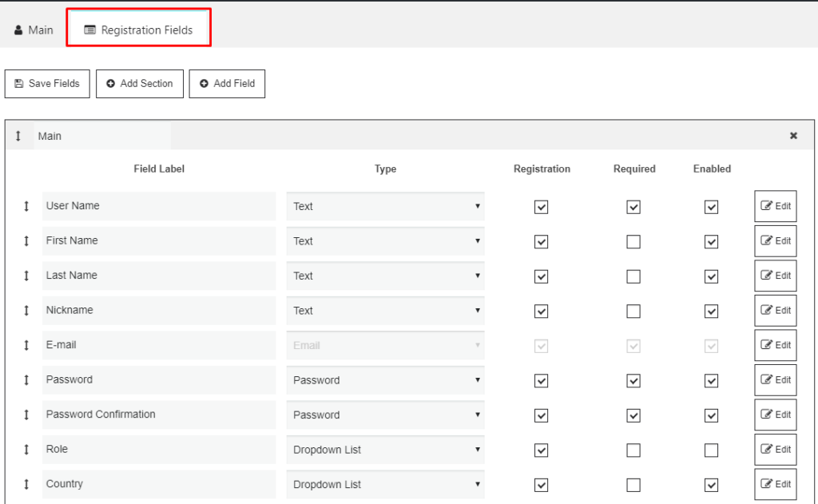Viewport: 818px width, 504px height.
Task: Click the reorder arrow beside Password field
Action: pos(26,380)
